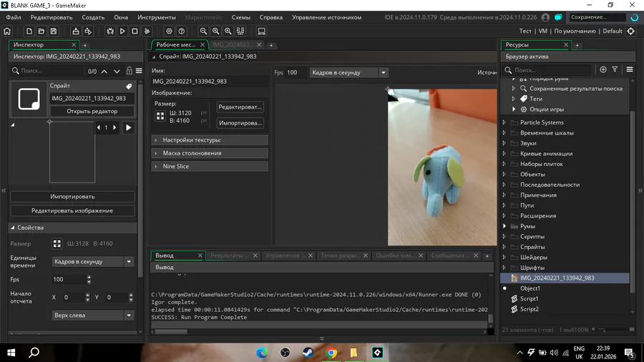
Task: Click 'Импортировать' button in Inspector
Action: pos(72,197)
